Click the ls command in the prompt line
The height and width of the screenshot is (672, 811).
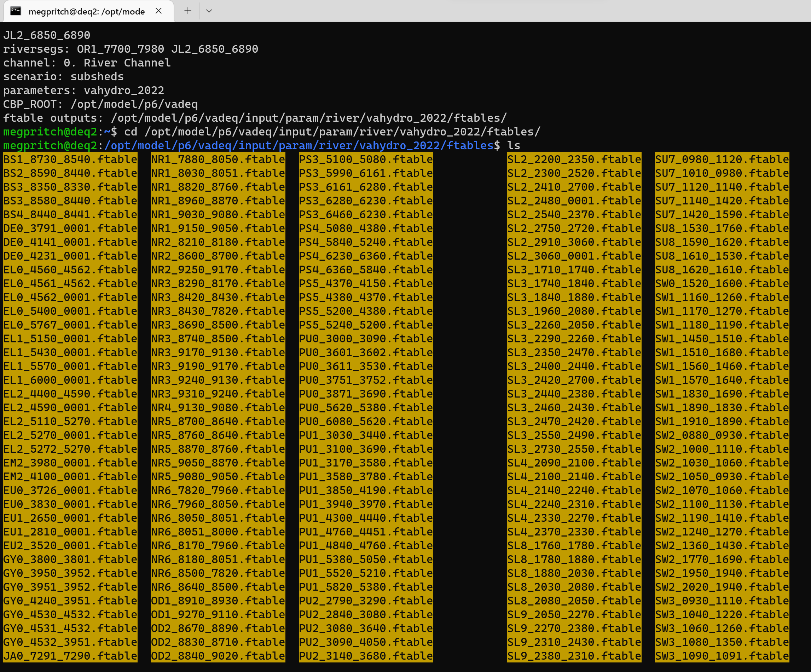[x=514, y=146]
